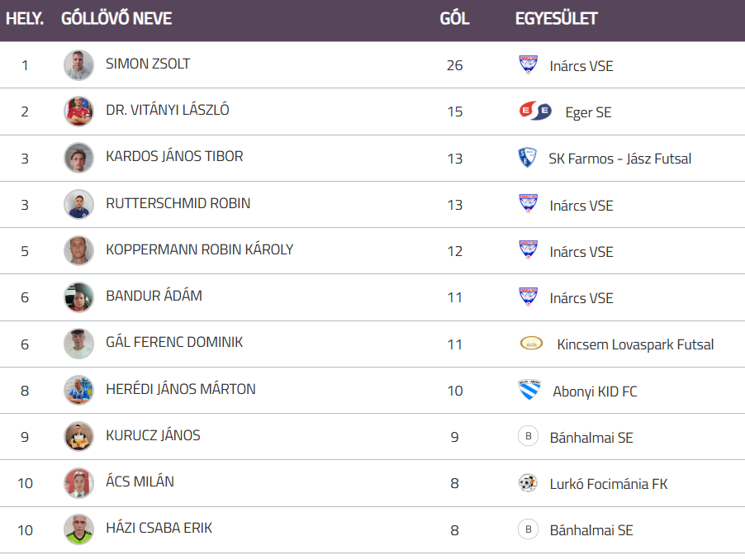Click the EGYESÜLET column header
Viewport: 745px width, 560px height.
pyautogui.click(x=556, y=18)
